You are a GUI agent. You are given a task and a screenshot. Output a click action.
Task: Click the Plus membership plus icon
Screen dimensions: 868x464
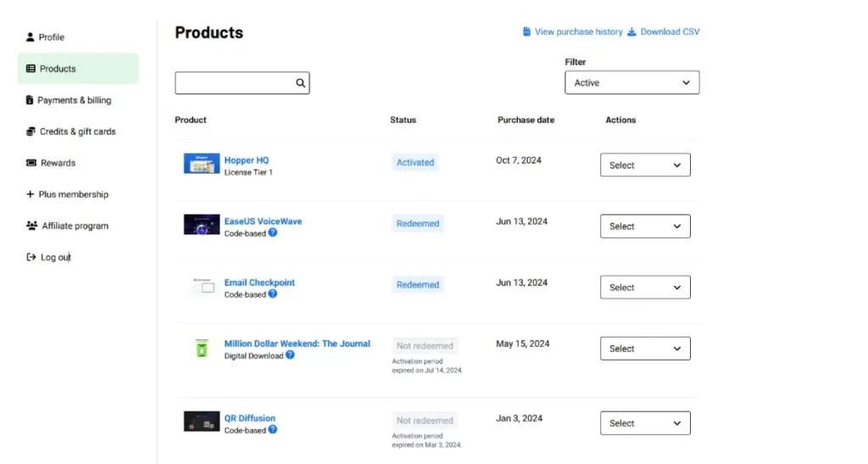coord(30,194)
